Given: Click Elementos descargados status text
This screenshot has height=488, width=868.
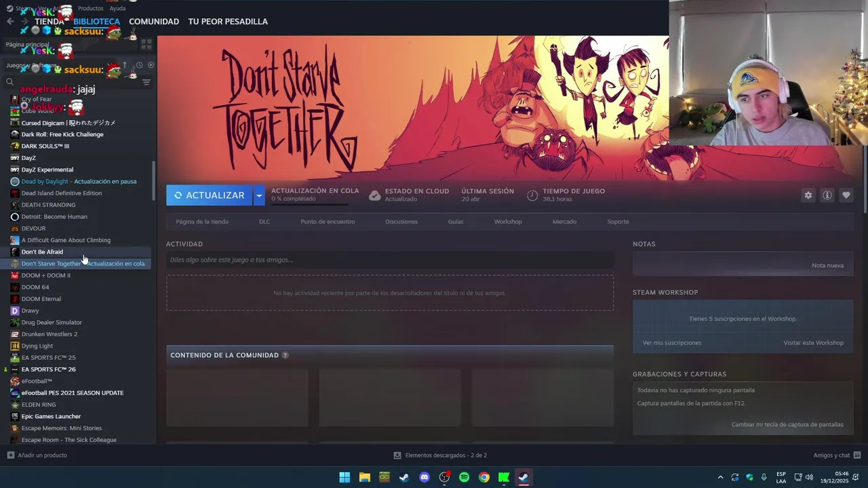Looking at the screenshot, I should click(x=446, y=455).
